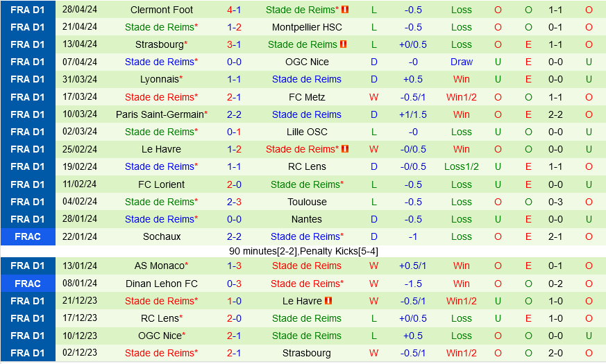The width and height of the screenshot is (606, 364).
Task: Click FRAC league label on Sochaux row
Action: tap(27, 236)
